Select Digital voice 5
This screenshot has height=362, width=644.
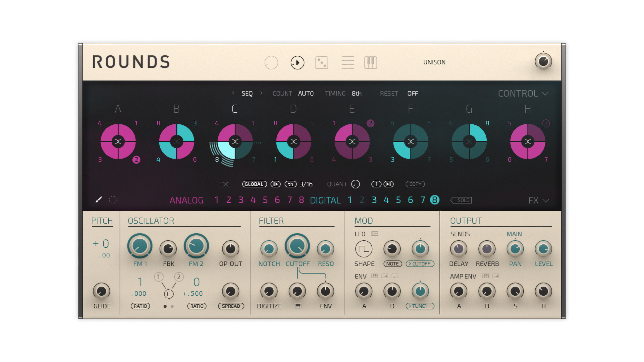pos(398,200)
